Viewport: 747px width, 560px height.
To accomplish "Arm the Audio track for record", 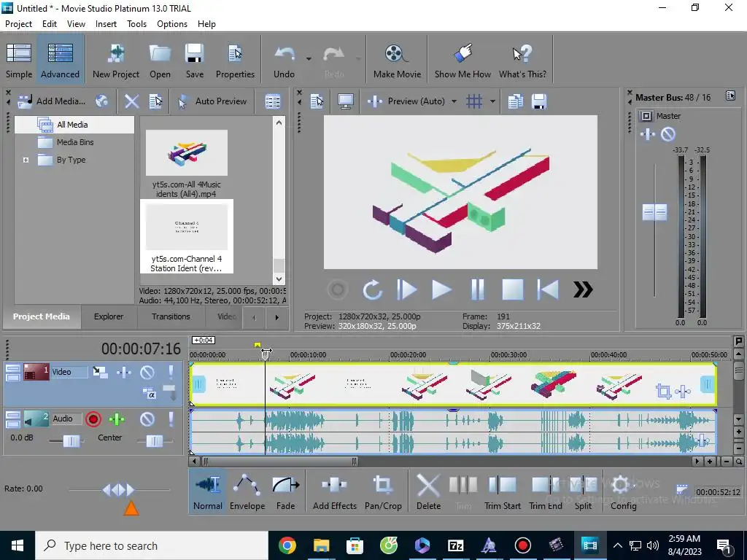I will point(93,419).
